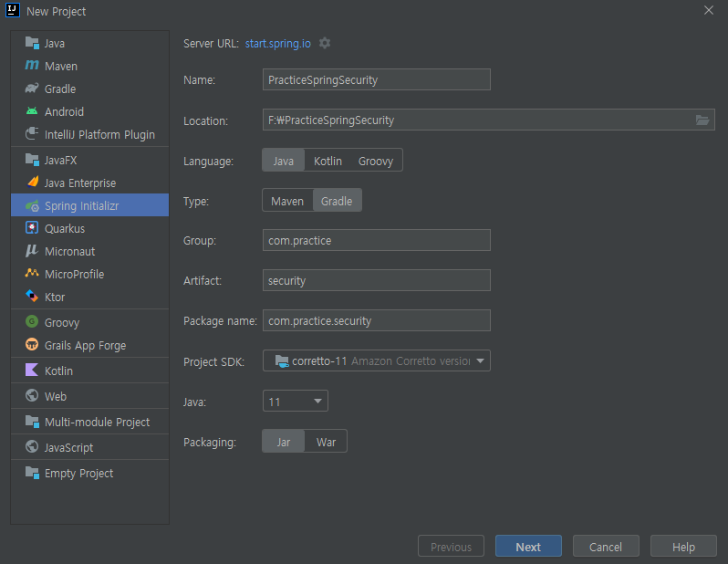Select Kotlin label in sidebar
This screenshot has height=564, width=728.
[x=58, y=371]
